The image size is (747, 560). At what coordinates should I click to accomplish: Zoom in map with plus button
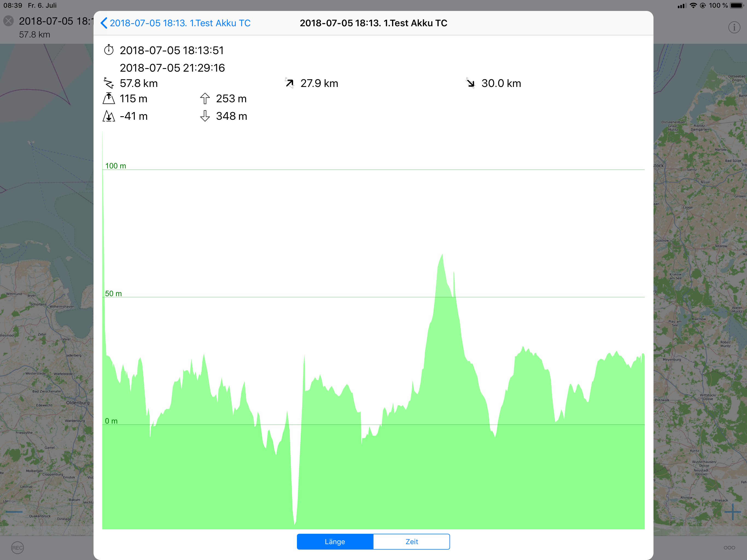[x=733, y=512]
